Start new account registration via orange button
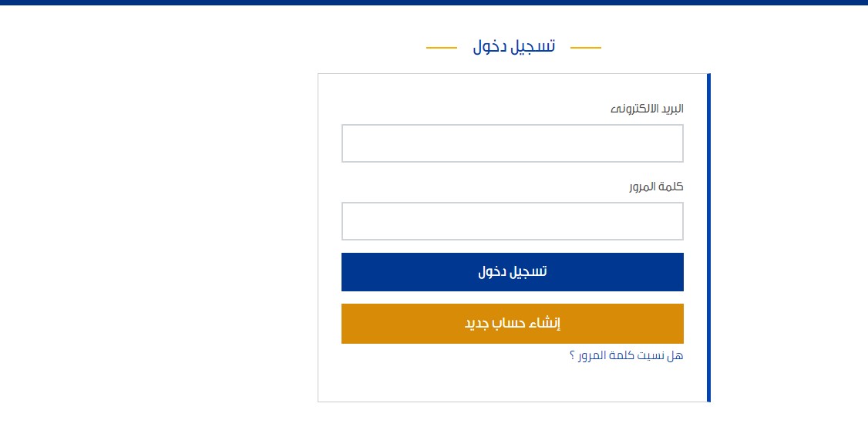This screenshot has width=868, height=437. tap(512, 324)
